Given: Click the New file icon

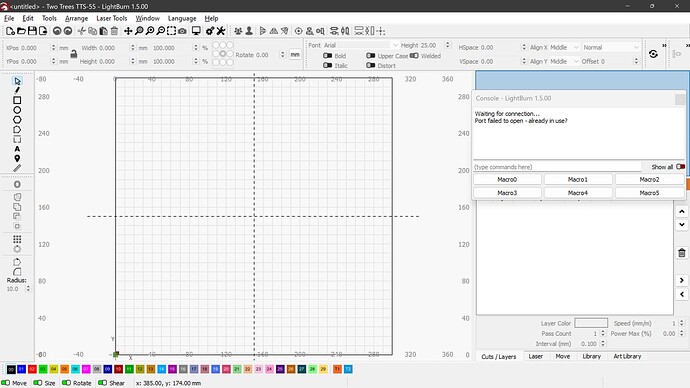Looking at the screenshot, I should pos(10,31).
